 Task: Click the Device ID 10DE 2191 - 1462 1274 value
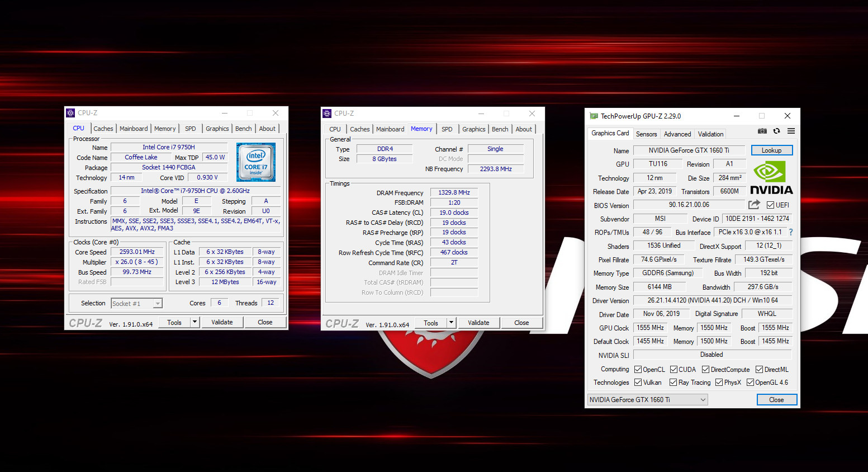pyautogui.click(x=757, y=219)
